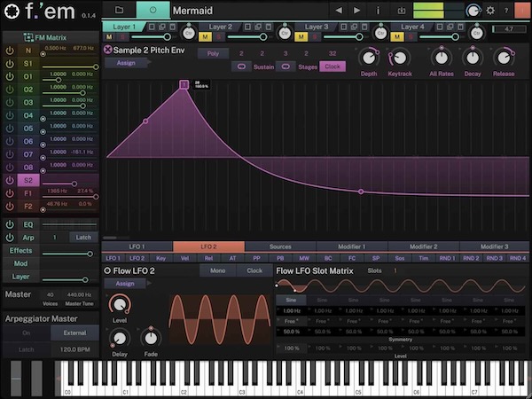532x399 pixels.
Task: Open the preset browser folder icon
Action: pyautogui.click(x=119, y=10)
